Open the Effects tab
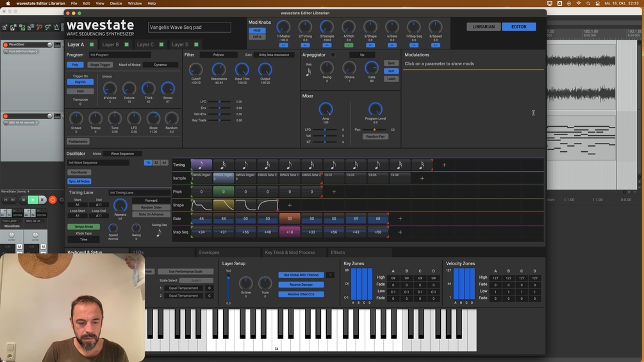 (338, 252)
